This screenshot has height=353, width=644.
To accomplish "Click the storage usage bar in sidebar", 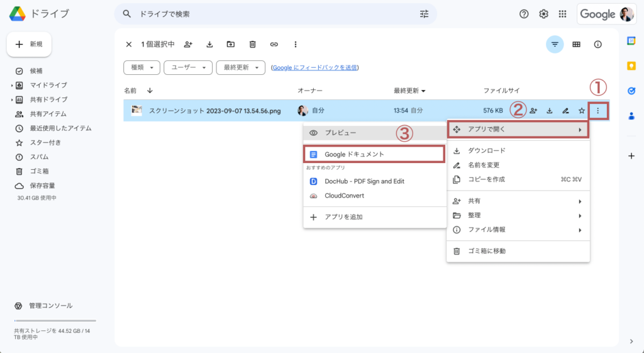I will [55, 320].
